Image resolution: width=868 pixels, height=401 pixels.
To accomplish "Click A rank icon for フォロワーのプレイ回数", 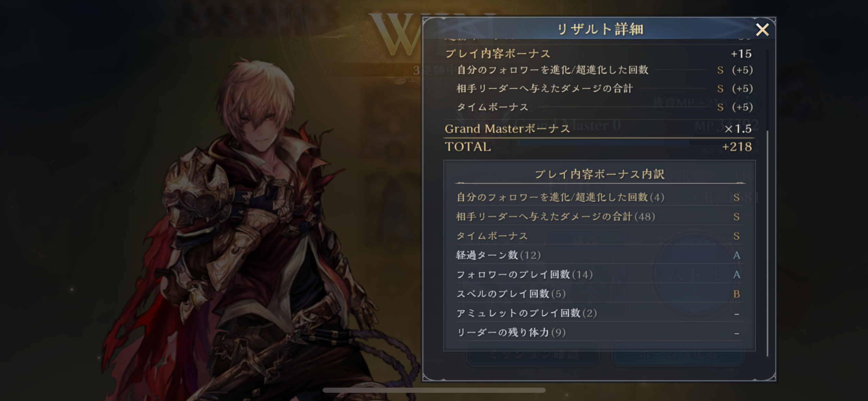I will [x=736, y=275].
